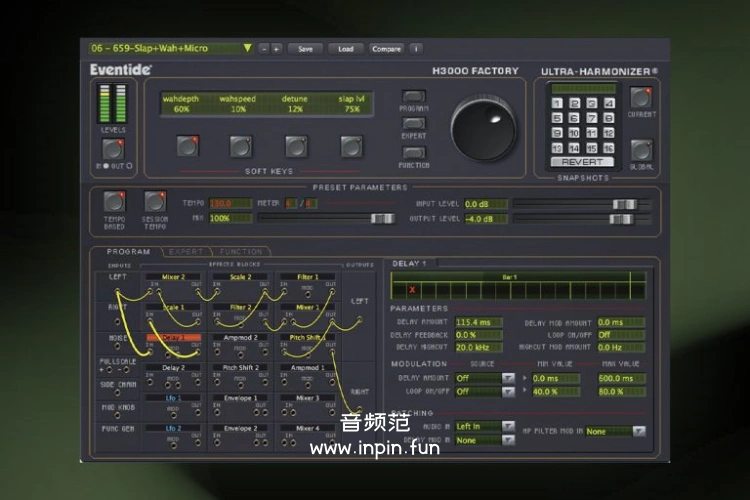Viewport: 750px width, 500px height.
Task: Open Delay Amount modulation source dropdown
Action: 508,379
